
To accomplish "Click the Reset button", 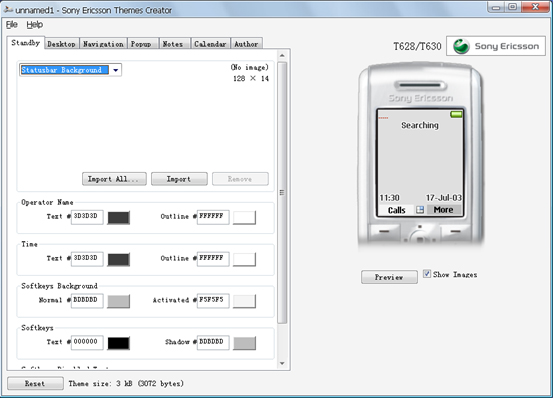I will pos(35,384).
